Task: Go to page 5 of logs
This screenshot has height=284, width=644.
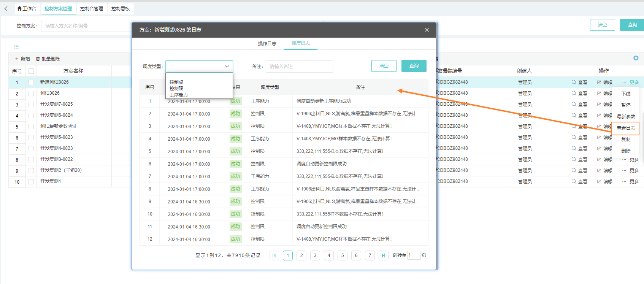Action: 343,255
